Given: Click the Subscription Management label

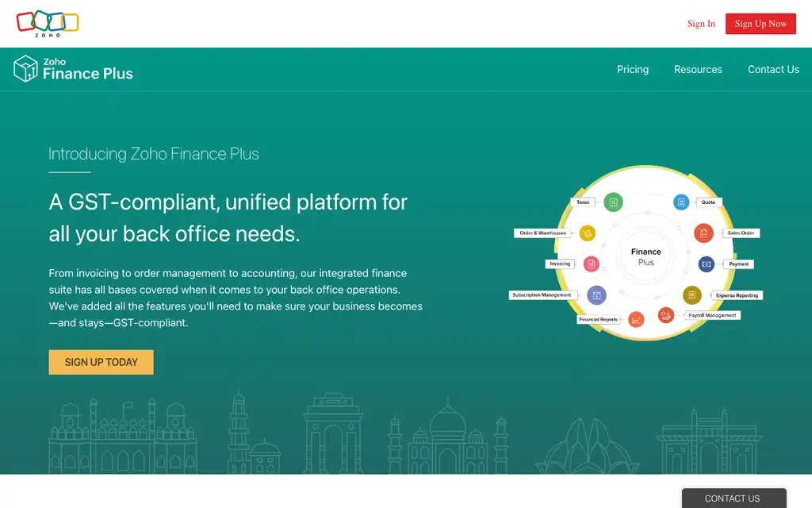Looking at the screenshot, I should tap(542, 295).
